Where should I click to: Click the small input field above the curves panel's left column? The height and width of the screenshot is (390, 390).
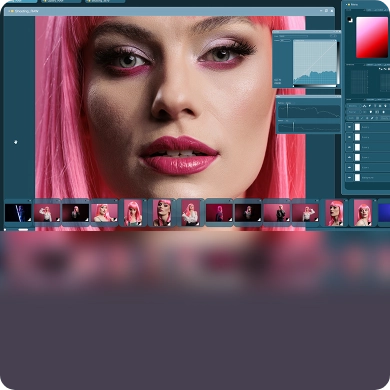pyautogui.click(x=285, y=40)
